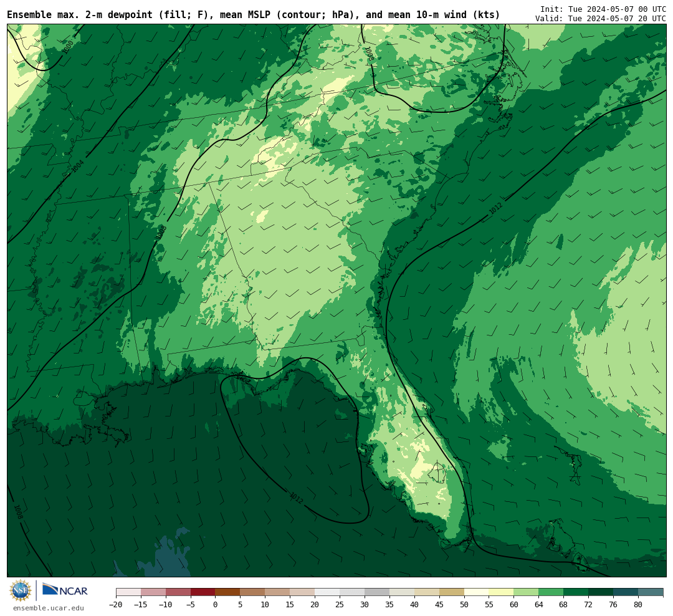Pick the 55 to 60 yellow colorbar swatch

tap(502, 592)
